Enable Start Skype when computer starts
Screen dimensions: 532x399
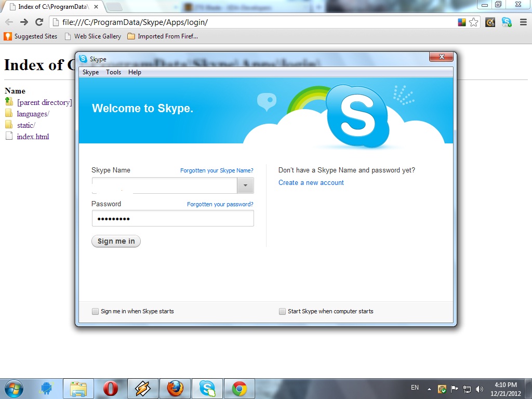pyautogui.click(x=282, y=312)
